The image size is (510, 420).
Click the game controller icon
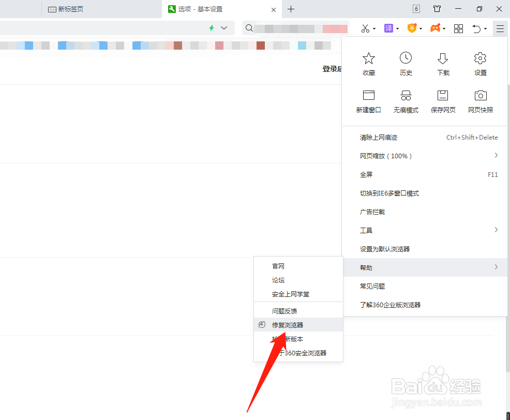tap(435, 28)
